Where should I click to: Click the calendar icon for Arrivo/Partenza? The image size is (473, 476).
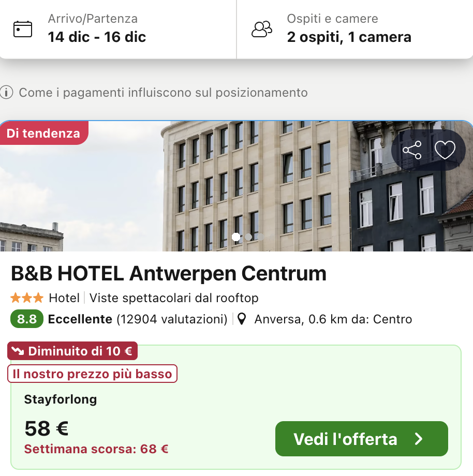click(23, 29)
